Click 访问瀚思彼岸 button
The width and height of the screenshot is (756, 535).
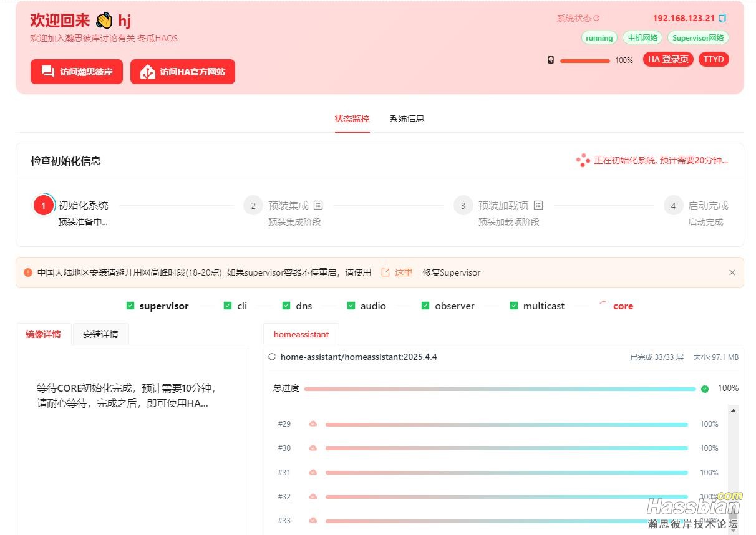pyautogui.click(x=77, y=72)
